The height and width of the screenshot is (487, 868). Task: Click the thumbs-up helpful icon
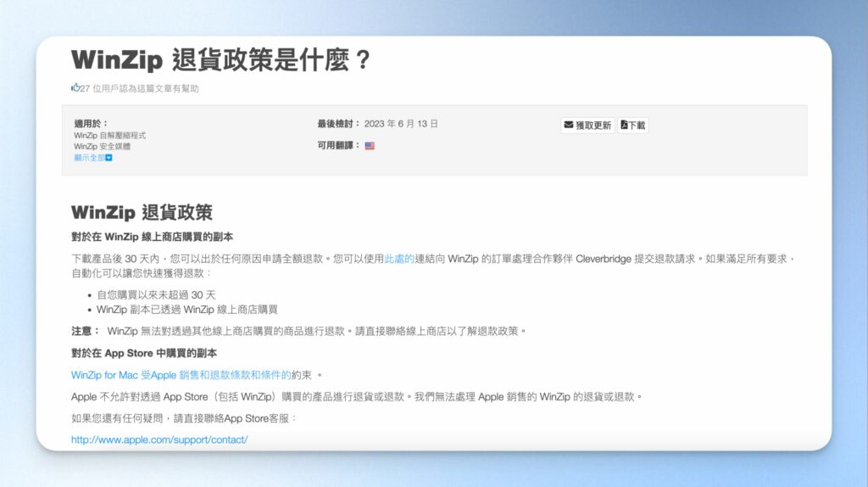click(x=75, y=87)
